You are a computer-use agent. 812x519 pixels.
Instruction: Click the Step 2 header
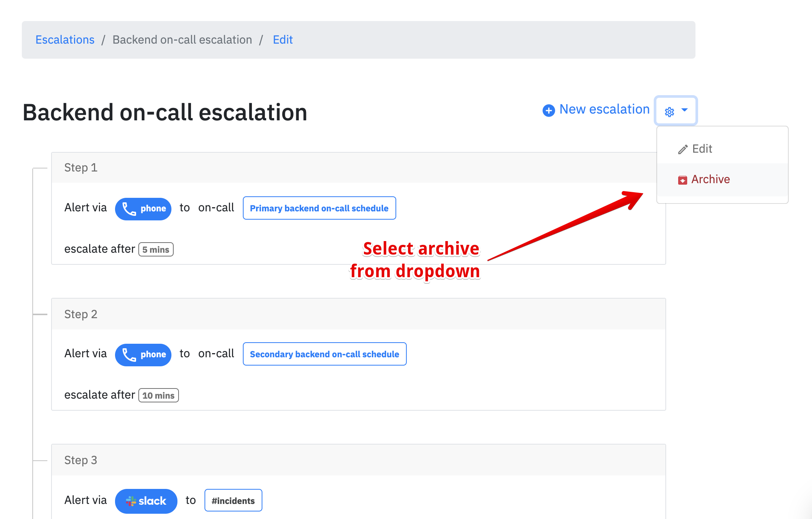tap(358, 314)
